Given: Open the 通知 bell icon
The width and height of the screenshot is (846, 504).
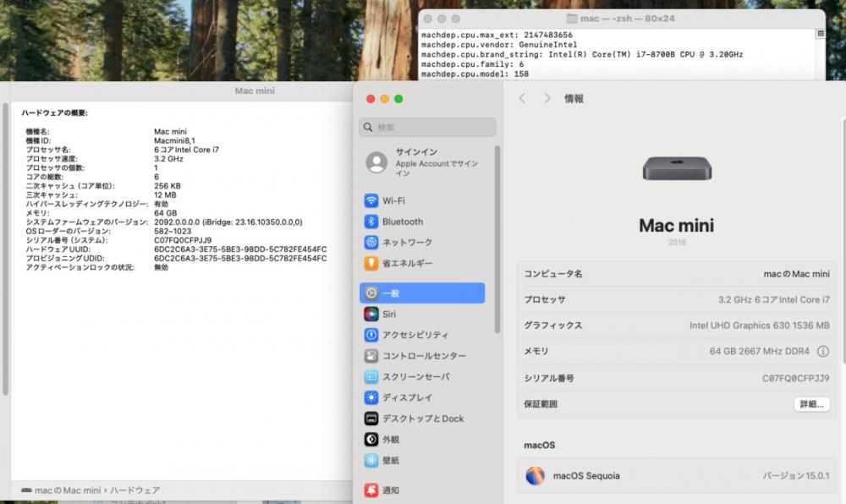Looking at the screenshot, I should pos(371,490).
